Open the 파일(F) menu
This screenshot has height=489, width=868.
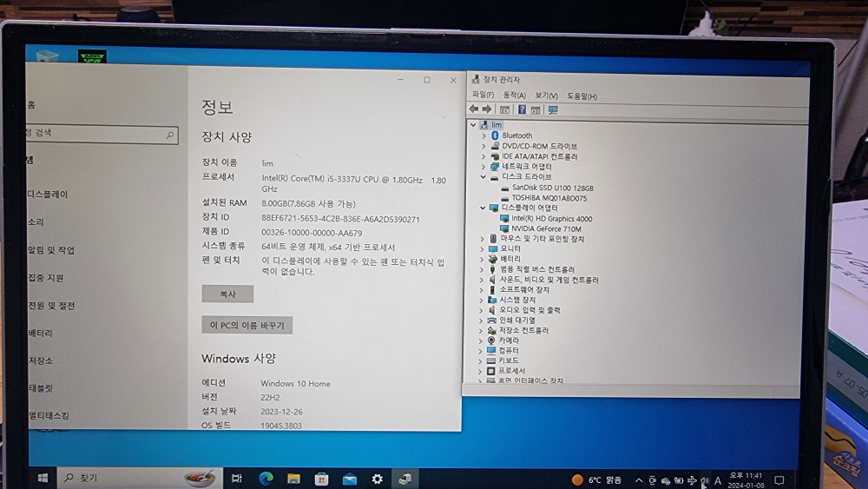click(483, 96)
